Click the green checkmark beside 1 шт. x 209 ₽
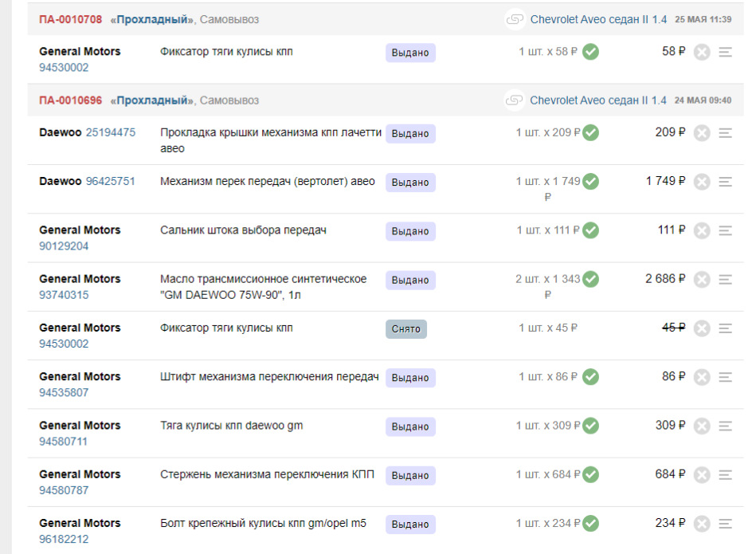 (x=590, y=132)
